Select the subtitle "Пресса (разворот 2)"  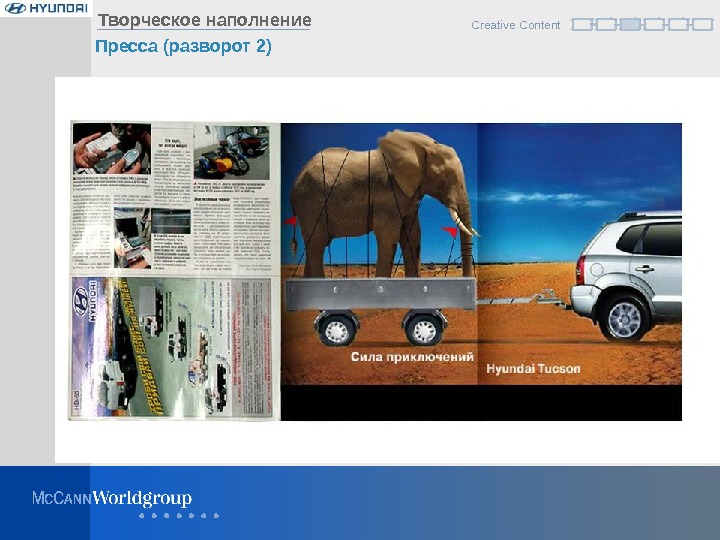point(183,46)
